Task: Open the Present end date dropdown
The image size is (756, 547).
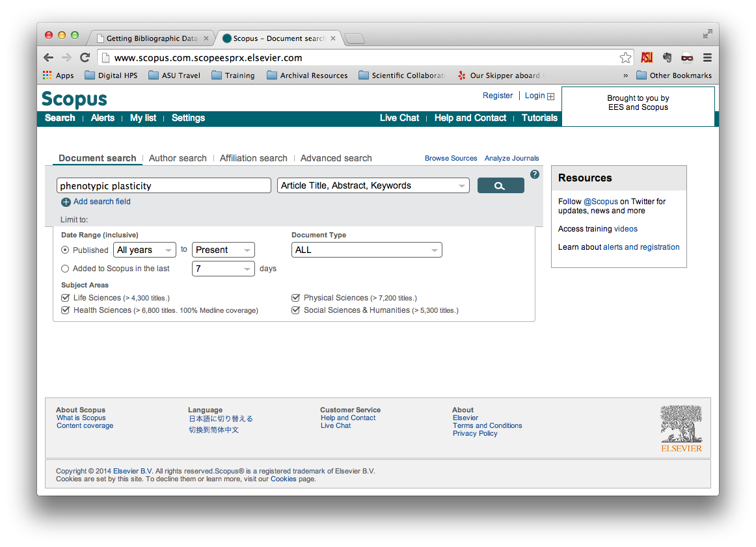Action: [x=223, y=250]
